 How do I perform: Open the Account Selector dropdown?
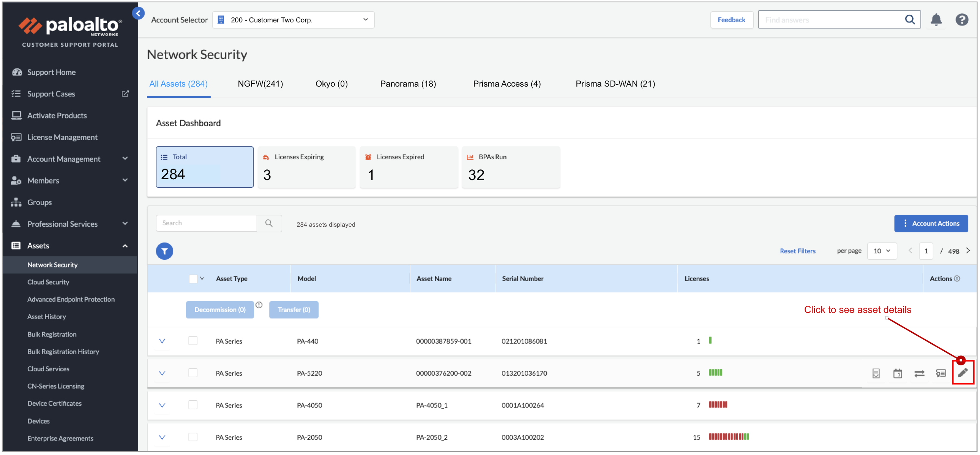293,20
